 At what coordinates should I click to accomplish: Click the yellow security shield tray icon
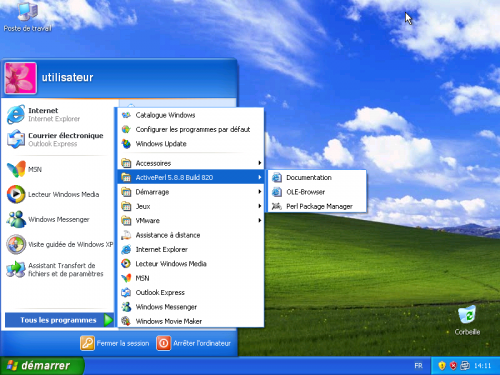(442, 366)
